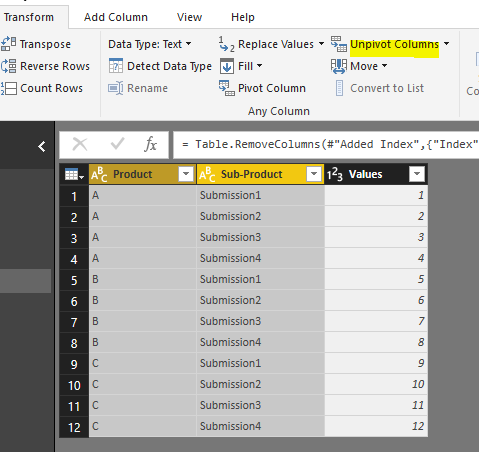The height and width of the screenshot is (452, 479).
Task: Select row number 6 header
Action: click(x=74, y=301)
